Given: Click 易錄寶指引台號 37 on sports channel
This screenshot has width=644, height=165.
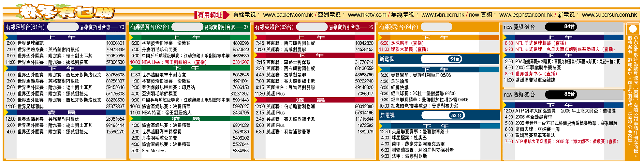Looking at the screenshot, I should pos(227,27).
